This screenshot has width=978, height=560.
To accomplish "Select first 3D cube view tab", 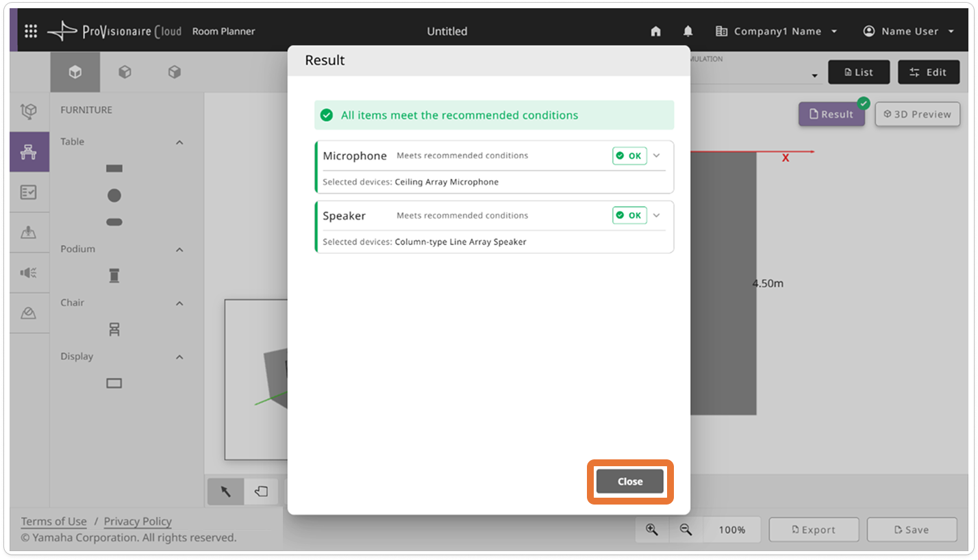I will (x=75, y=72).
